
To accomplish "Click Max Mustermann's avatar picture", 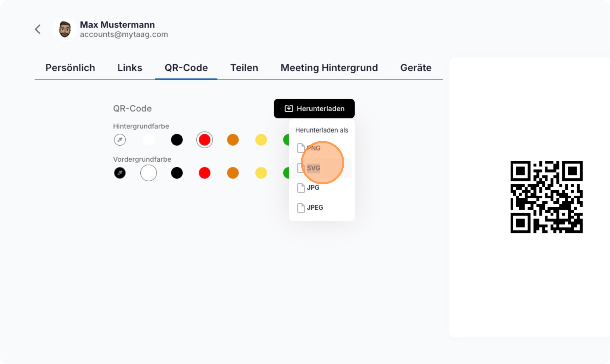I will 65,29.
